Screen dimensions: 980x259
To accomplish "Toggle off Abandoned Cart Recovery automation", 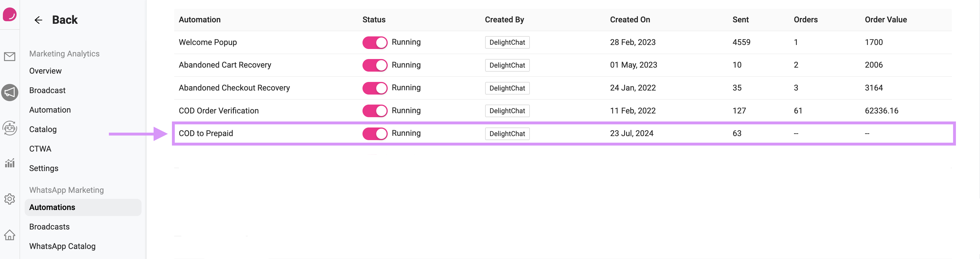I will pyautogui.click(x=375, y=65).
